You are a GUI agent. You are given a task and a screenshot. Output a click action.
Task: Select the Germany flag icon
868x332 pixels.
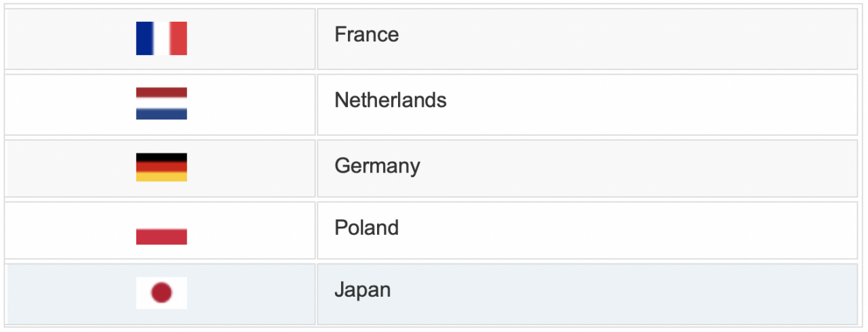tap(161, 167)
